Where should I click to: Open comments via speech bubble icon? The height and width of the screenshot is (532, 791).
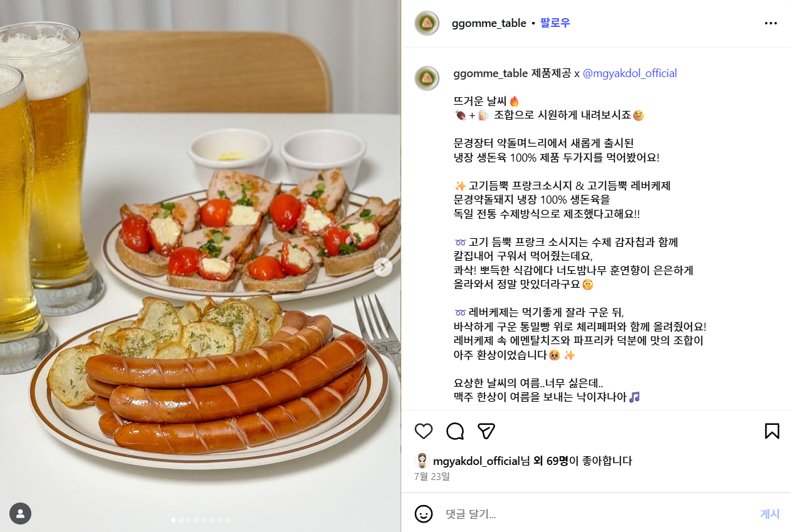point(455,431)
